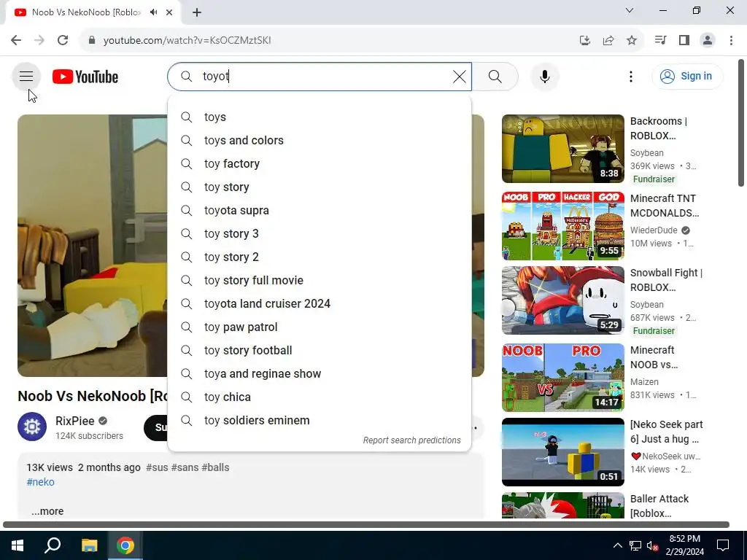747x560 pixels.
Task: Click the lock site info icon
Action: 92,40
